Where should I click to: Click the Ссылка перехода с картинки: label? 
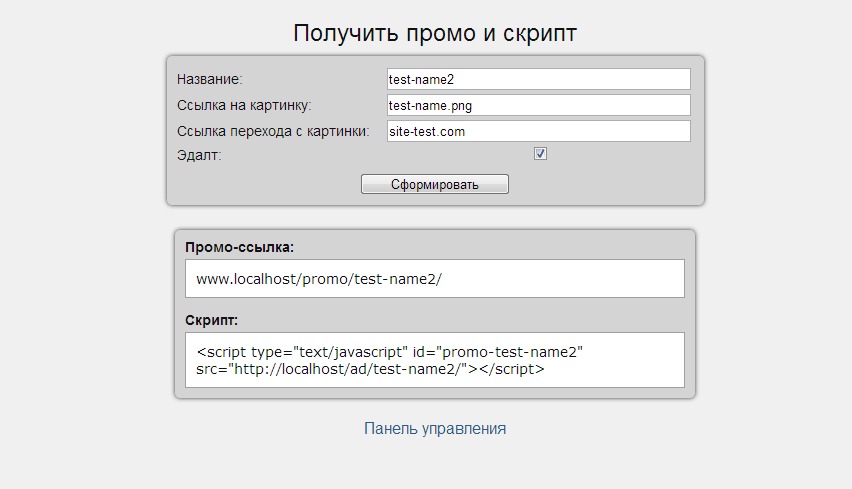(273, 131)
